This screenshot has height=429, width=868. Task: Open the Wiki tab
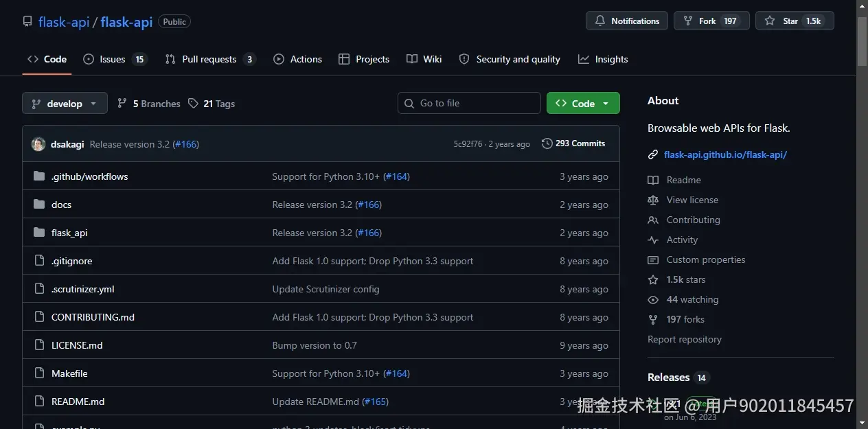pyautogui.click(x=424, y=59)
